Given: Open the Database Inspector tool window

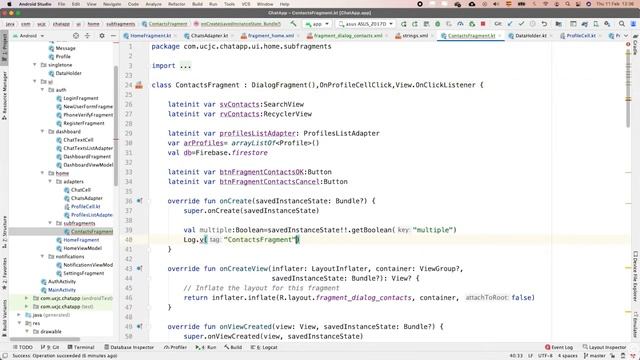Looking at the screenshot, I should click(x=129, y=347).
